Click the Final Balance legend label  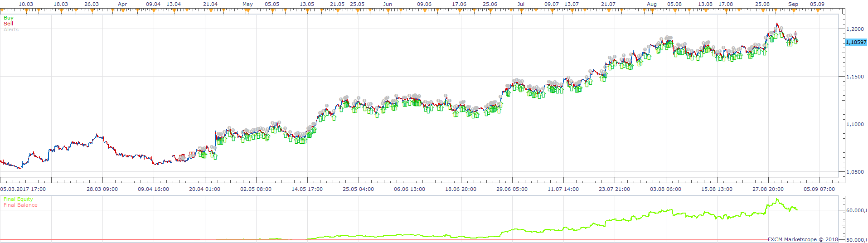[x=20, y=205]
